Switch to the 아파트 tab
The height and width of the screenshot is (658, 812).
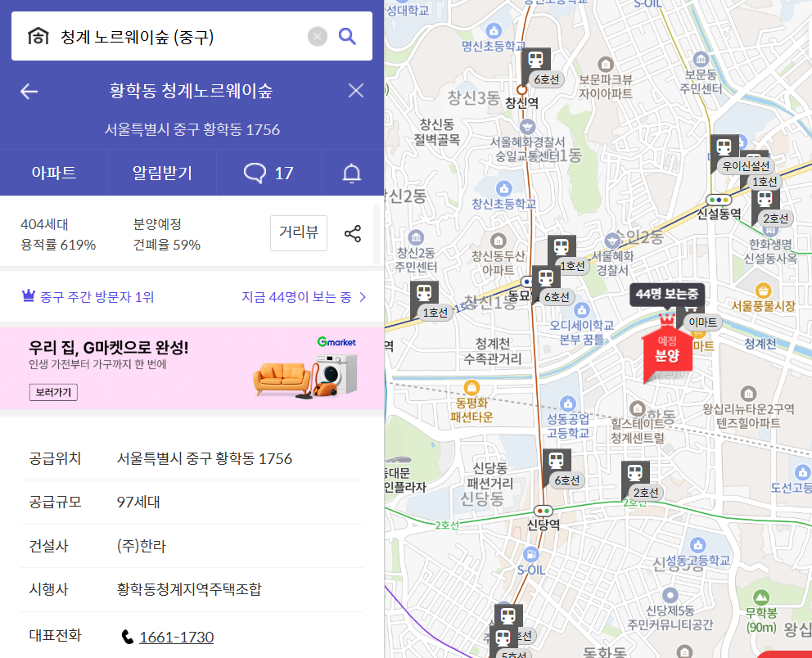pos(54,173)
